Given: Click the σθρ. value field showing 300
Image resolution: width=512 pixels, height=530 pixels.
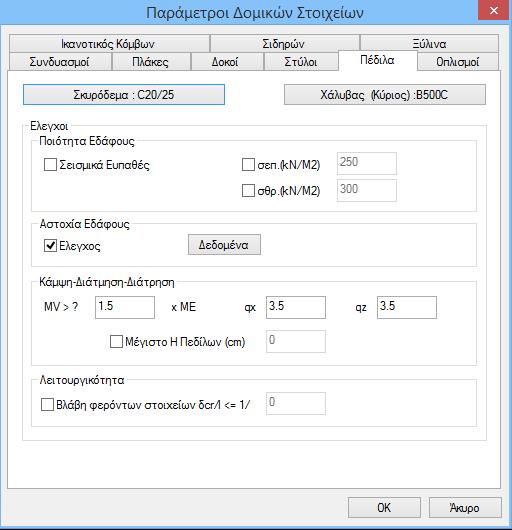Looking at the screenshot, I should (x=367, y=190).
